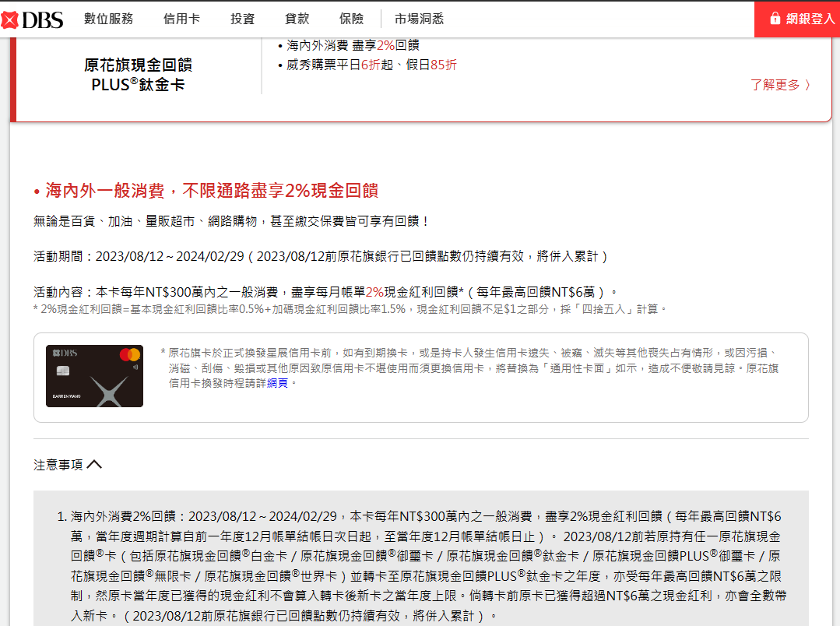
Task: Follow the 了解更多 link
Action: (x=775, y=85)
